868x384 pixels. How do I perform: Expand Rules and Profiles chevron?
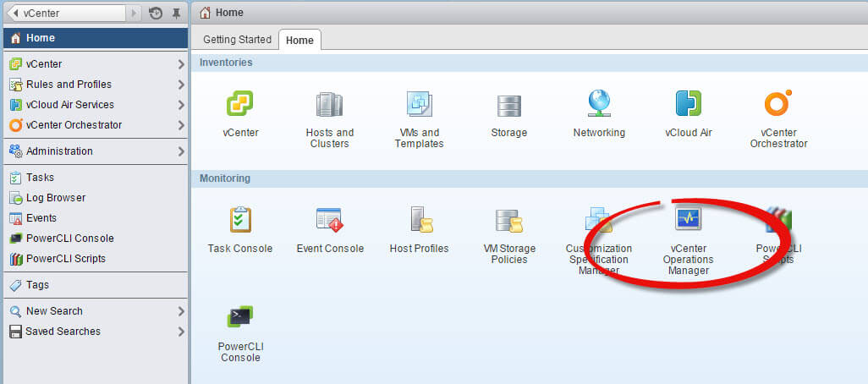pyautogui.click(x=181, y=85)
